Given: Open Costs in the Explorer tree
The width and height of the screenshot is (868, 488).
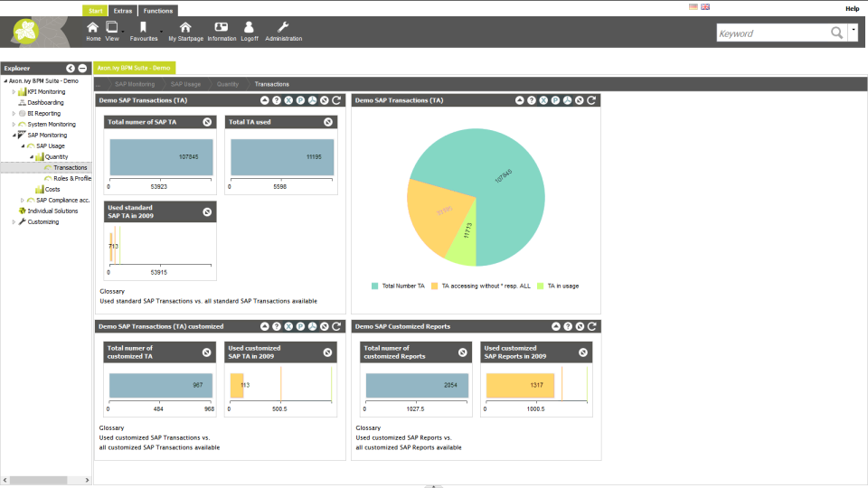Looking at the screenshot, I should pos(52,189).
